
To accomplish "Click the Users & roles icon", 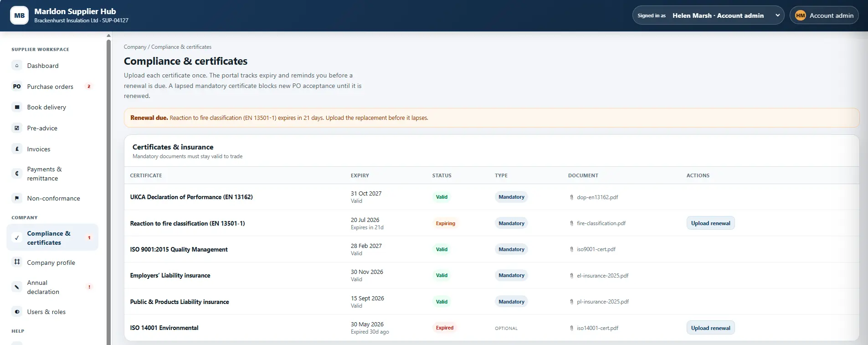I will tap(17, 312).
